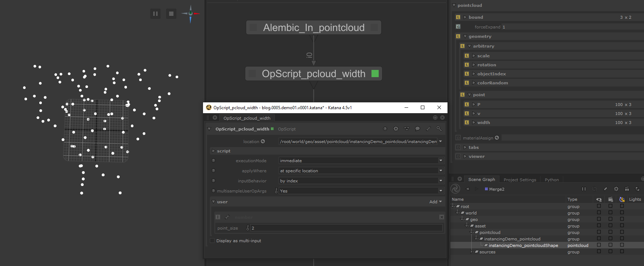Open the Add user parameter menu
This screenshot has height=266, width=644.
pos(436,201)
